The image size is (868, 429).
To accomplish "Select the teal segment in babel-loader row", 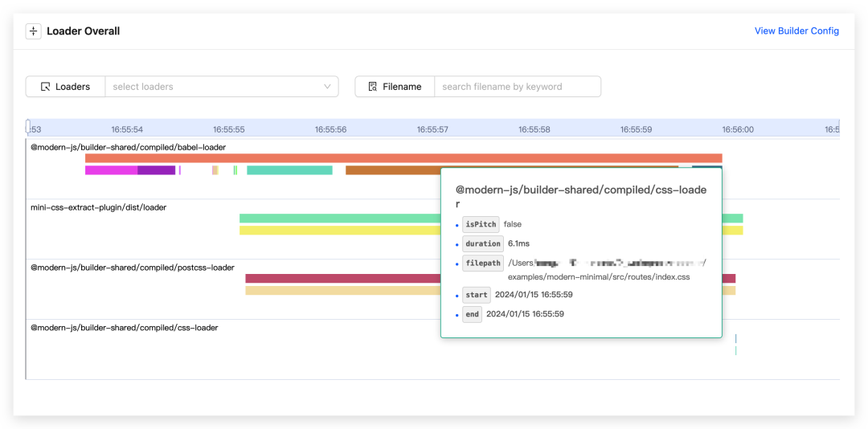I will tap(289, 170).
